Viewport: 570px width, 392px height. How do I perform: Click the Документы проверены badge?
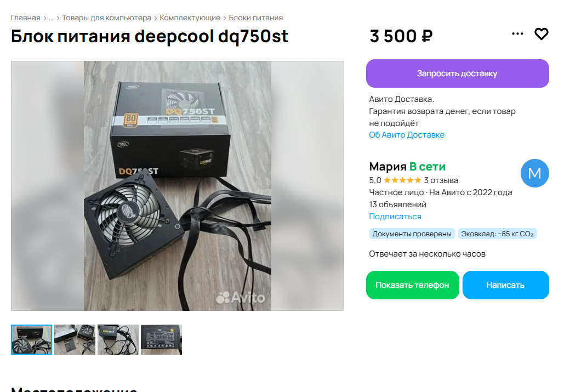point(412,234)
